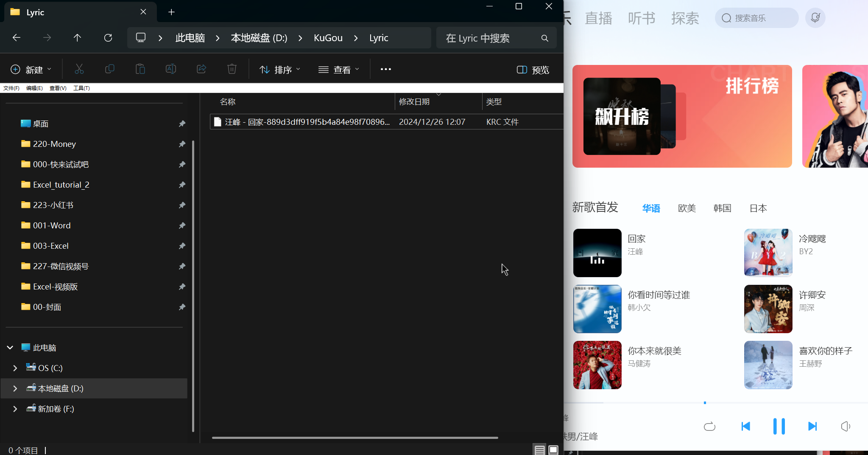Screen dimensions: 868x455
Task: Click the 在 Lyric 中搜索 search box
Action: 496,38
